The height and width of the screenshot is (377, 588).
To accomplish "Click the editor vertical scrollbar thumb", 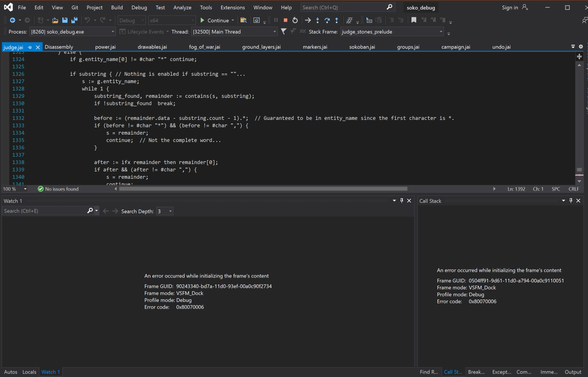I will click(x=579, y=170).
